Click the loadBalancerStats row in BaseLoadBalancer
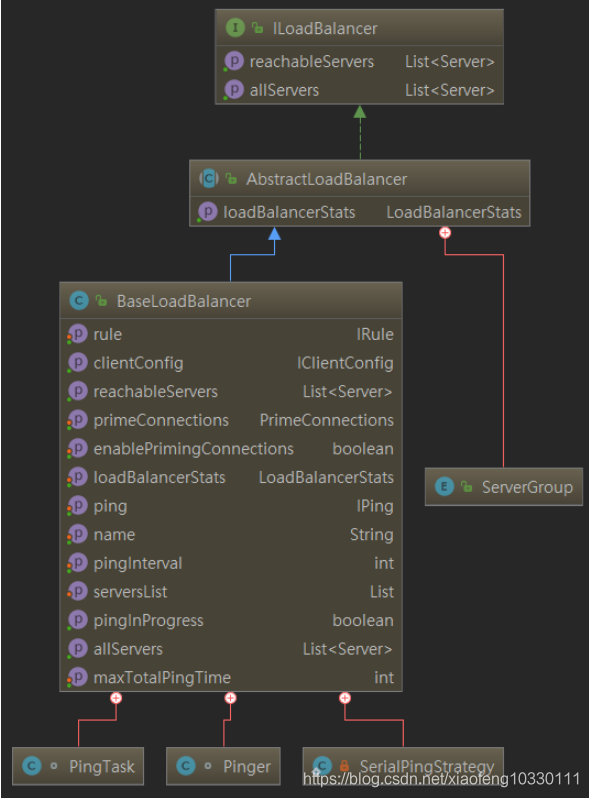589x798 pixels. coord(231,477)
